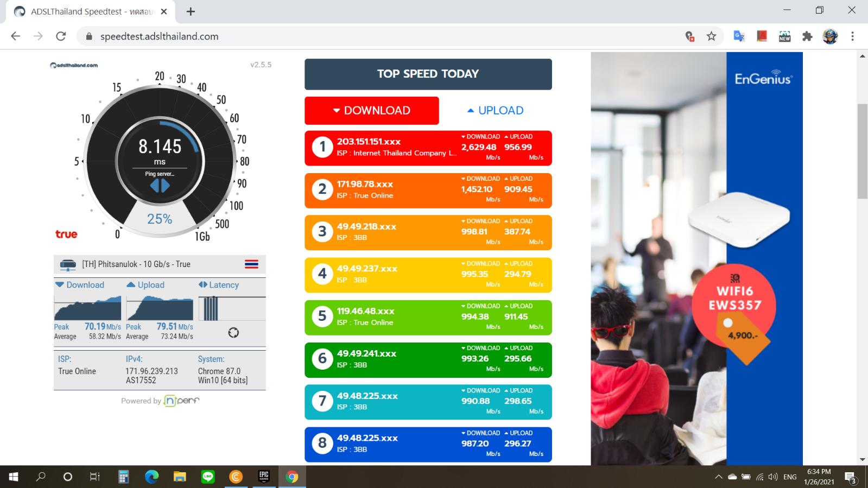
Task: Open the Windows Start menu
Action: [14, 477]
